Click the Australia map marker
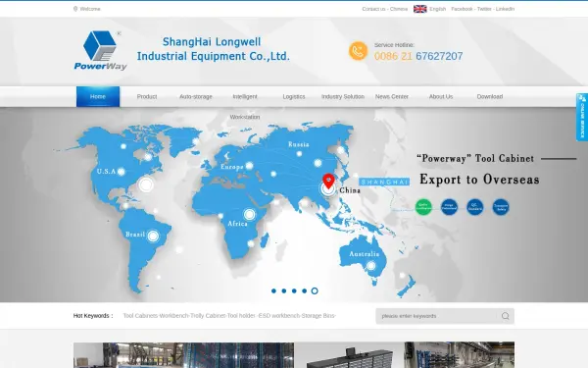588x368 pixels. pos(370,266)
